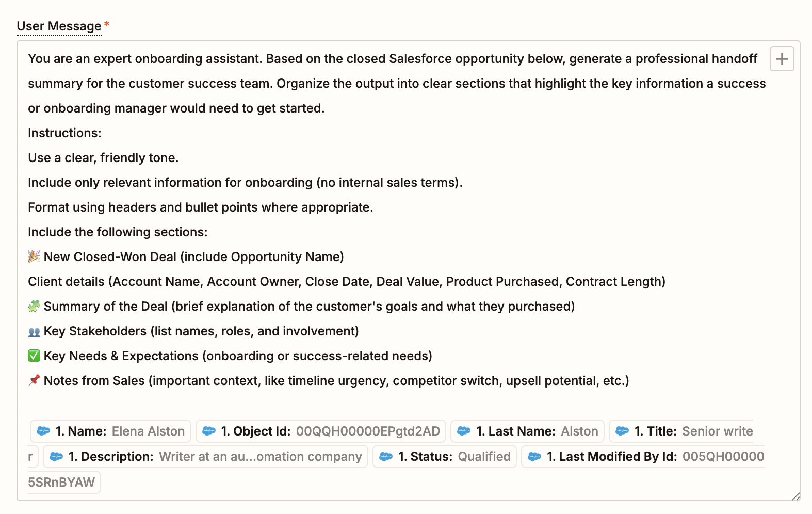812x514 pixels.
Task: Click the people emoji before Key Stakeholders
Action: (34, 332)
